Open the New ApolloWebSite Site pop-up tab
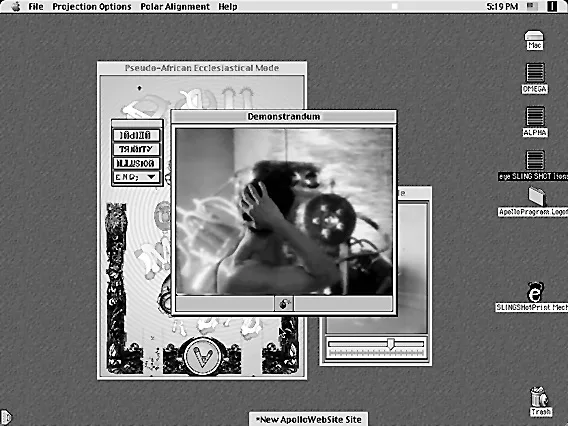This screenshot has height=426, width=568. click(309, 419)
